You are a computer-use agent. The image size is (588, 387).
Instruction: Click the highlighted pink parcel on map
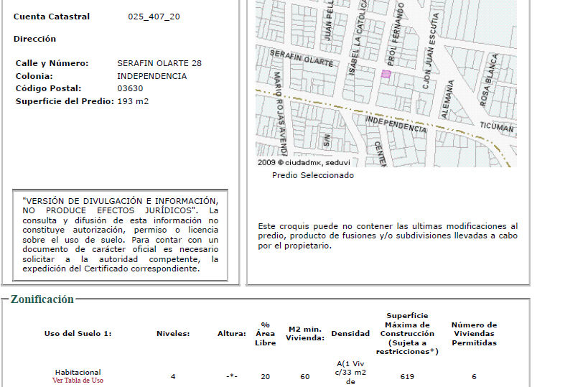coord(386,74)
